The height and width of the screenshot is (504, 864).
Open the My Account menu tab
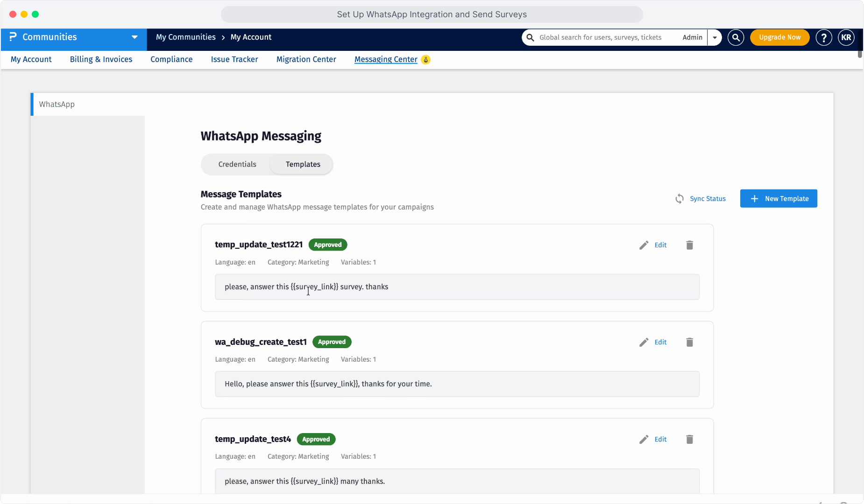(x=31, y=59)
